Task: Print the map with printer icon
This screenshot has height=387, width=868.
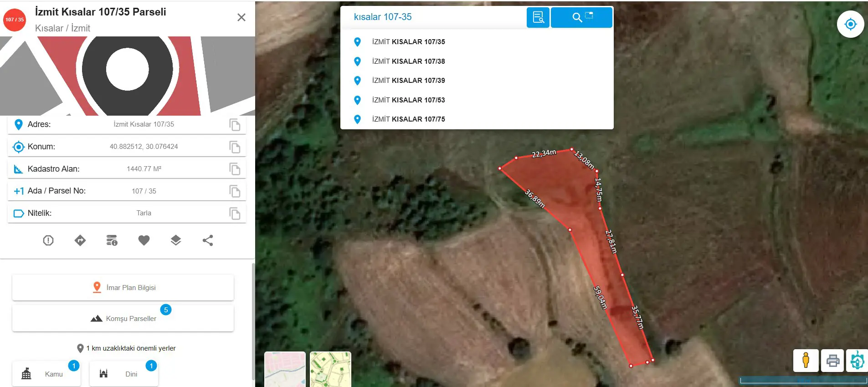Action: pos(833,361)
